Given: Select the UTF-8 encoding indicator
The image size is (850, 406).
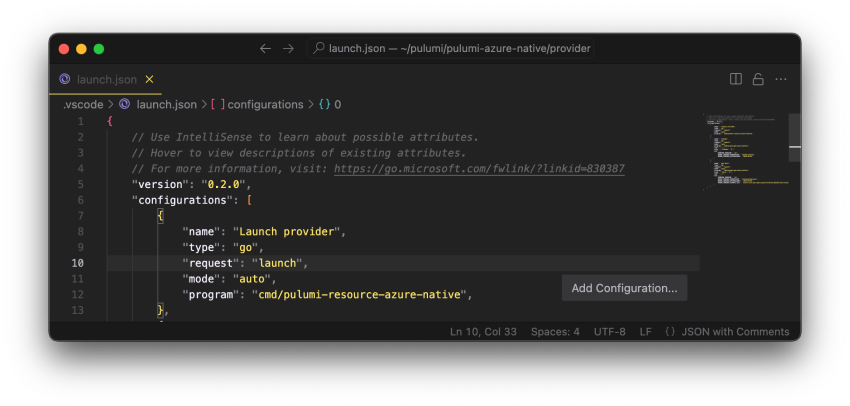Looking at the screenshot, I should tap(609, 332).
